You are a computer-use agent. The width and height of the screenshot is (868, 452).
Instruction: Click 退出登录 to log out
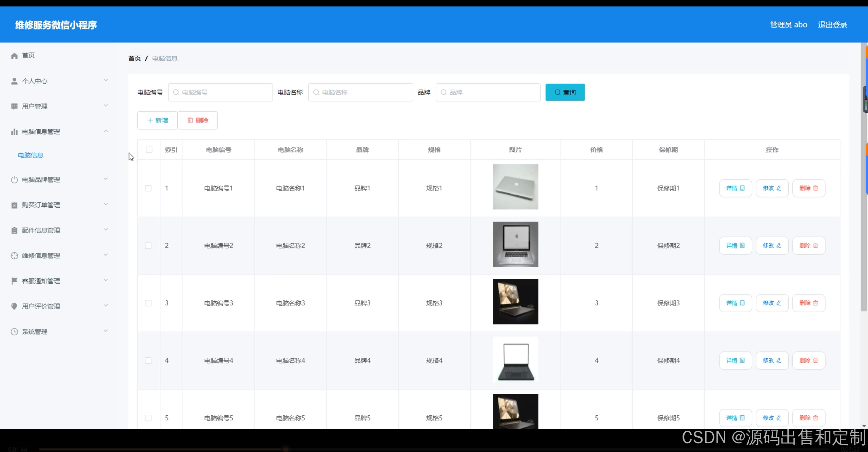(x=832, y=25)
